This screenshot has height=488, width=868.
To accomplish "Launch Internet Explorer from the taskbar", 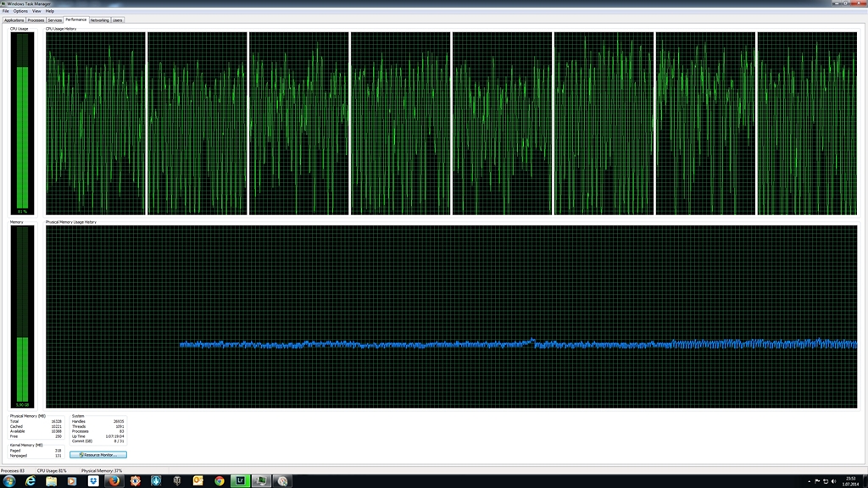I will pyautogui.click(x=30, y=481).
